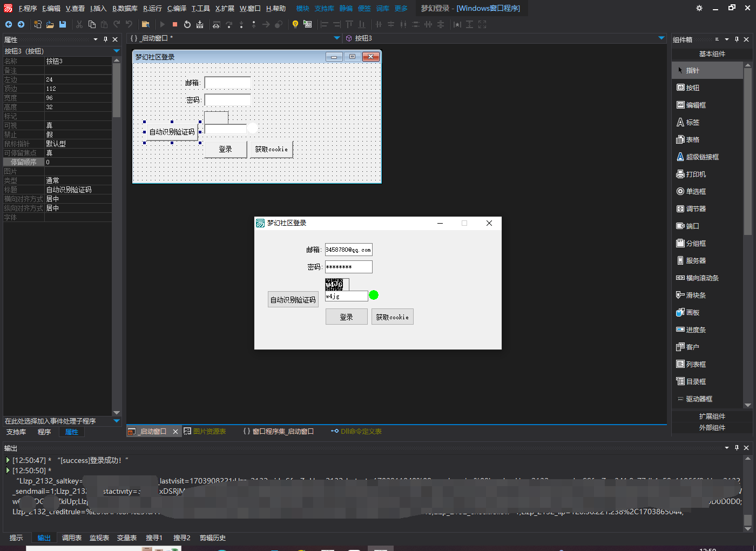Open the settings gear in title bar

[x=699, y=8]
